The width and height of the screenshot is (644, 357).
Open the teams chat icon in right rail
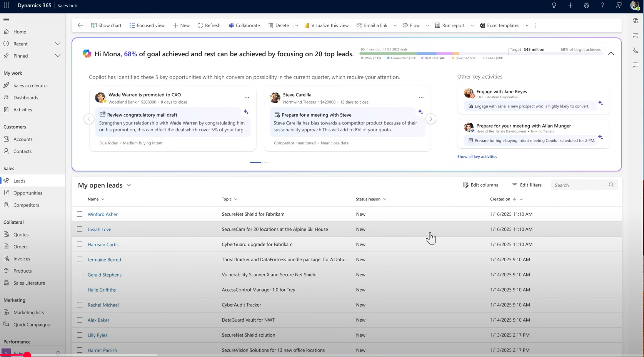tap(636, 35)
